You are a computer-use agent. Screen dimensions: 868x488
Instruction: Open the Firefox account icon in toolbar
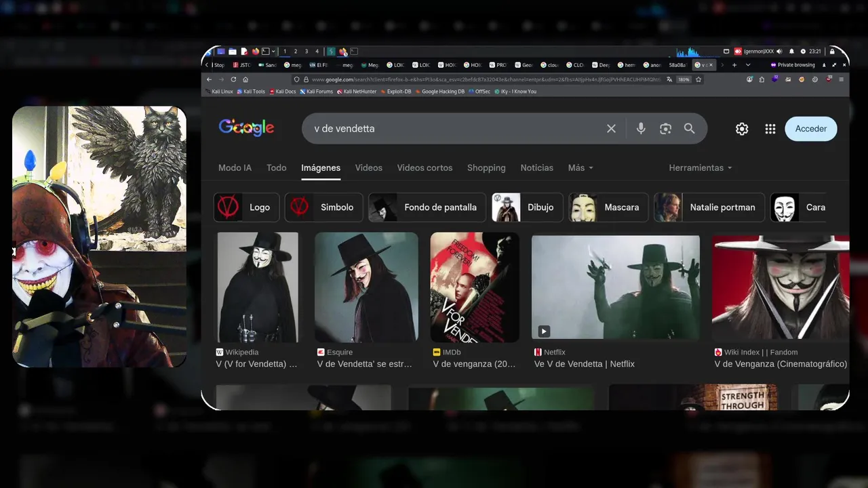click(749, 79)
